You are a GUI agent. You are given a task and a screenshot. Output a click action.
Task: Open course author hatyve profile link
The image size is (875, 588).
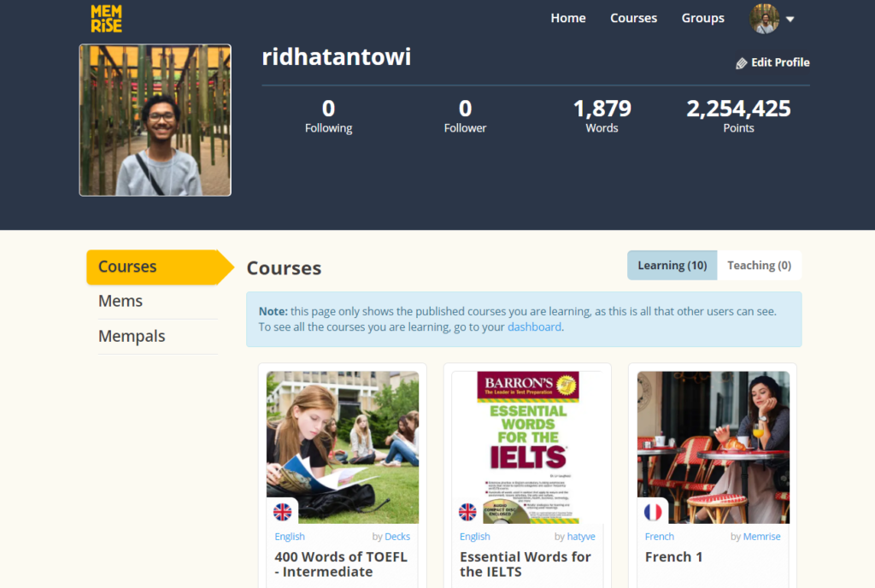coord(582,537)
